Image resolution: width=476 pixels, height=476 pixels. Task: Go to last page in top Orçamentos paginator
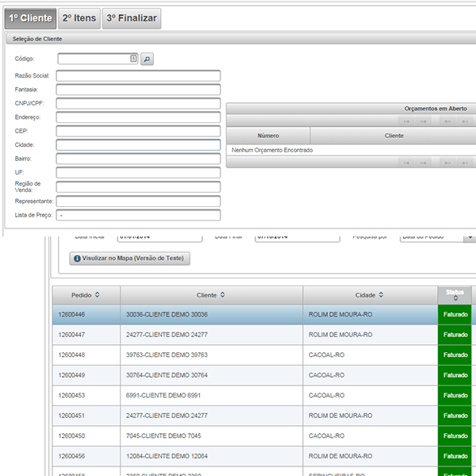click(465, 121)
